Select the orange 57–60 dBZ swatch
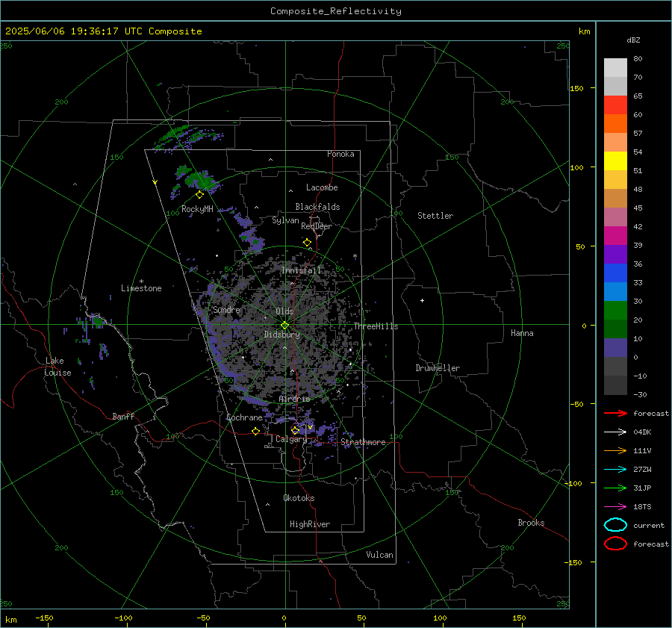The height and width of the screenshot is (628, 672). (x=615, y=123)
